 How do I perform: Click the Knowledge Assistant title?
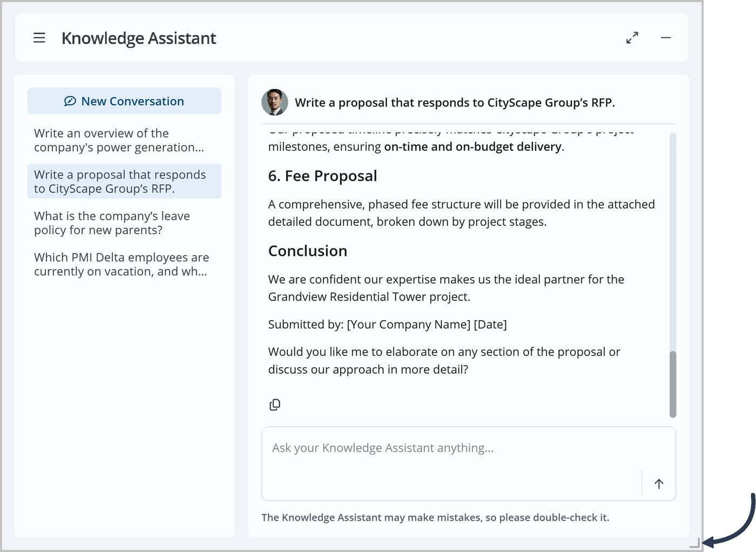coord(139,38)
